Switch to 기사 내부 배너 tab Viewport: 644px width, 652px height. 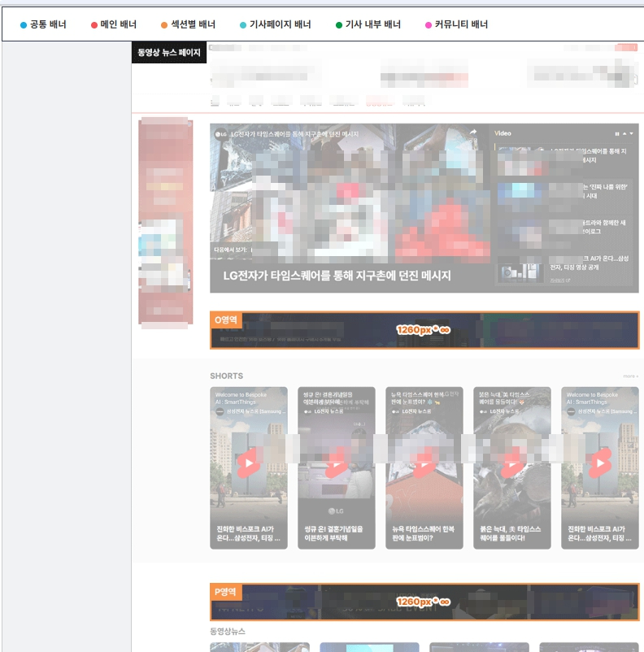368,24
